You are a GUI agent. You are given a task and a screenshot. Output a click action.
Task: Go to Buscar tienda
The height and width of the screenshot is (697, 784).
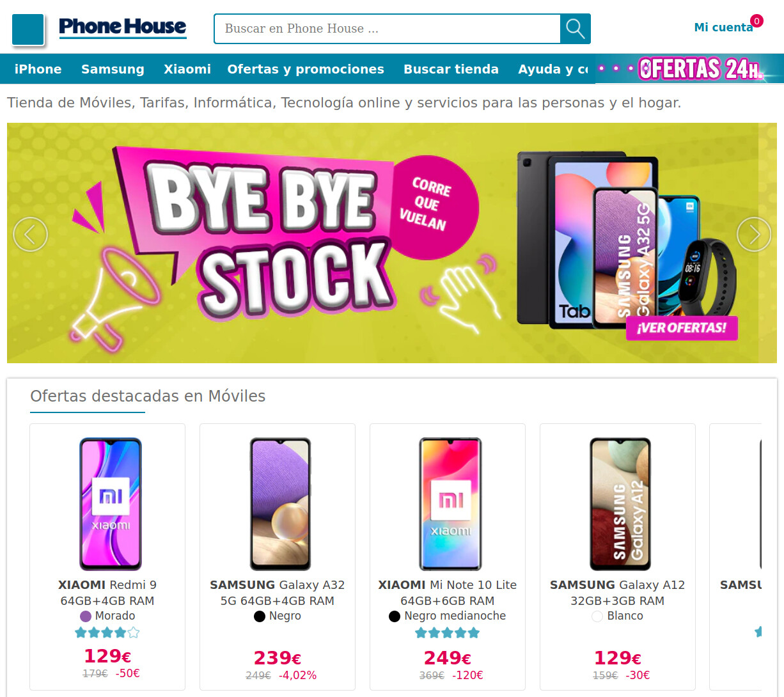click(451, 69)
